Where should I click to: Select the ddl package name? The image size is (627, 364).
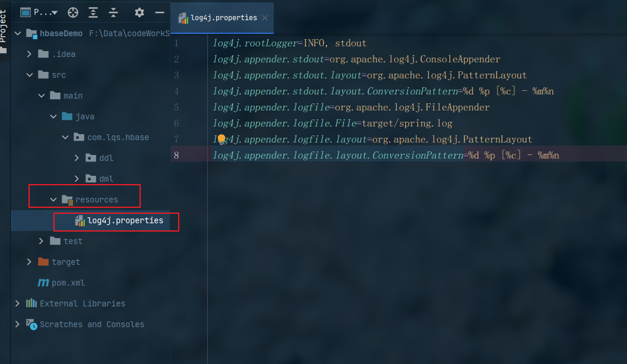point(106,158)
